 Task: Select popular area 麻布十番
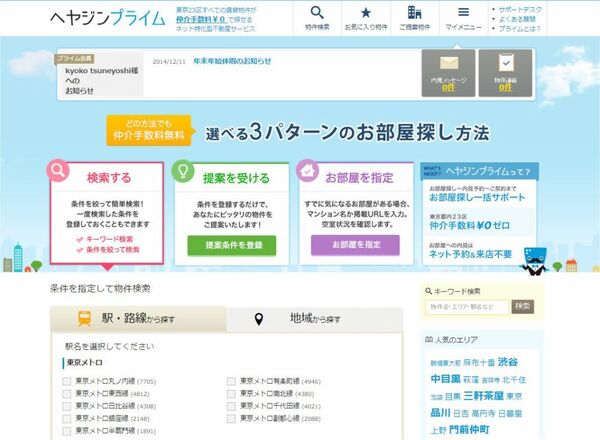(x=479, y=362)
